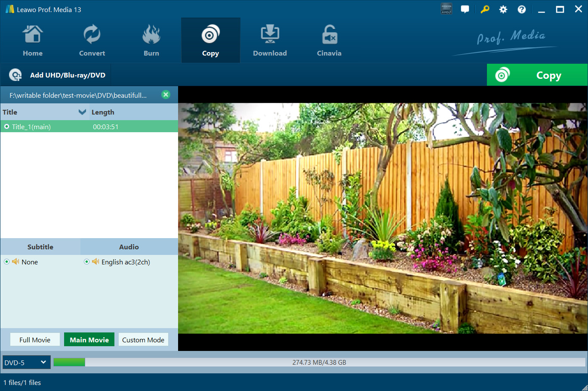Viewport: 588px width, 391px height.
Task: Switch to the Convert module
Action: (92, 41)
